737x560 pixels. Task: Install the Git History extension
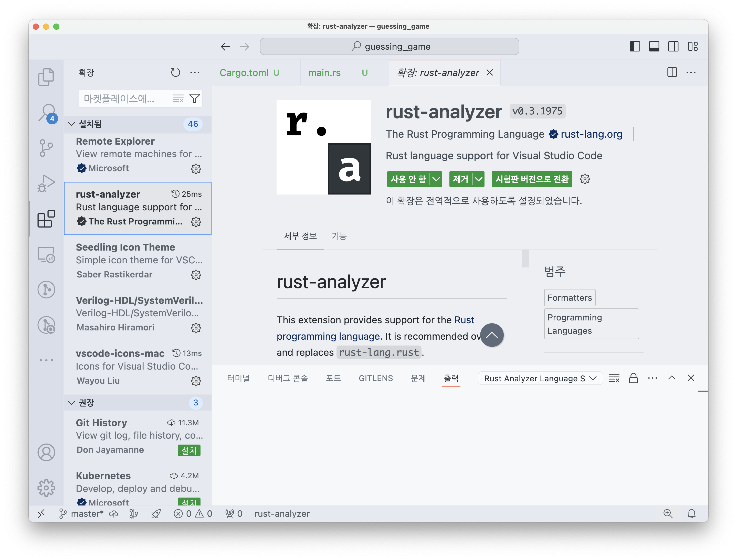189,451
